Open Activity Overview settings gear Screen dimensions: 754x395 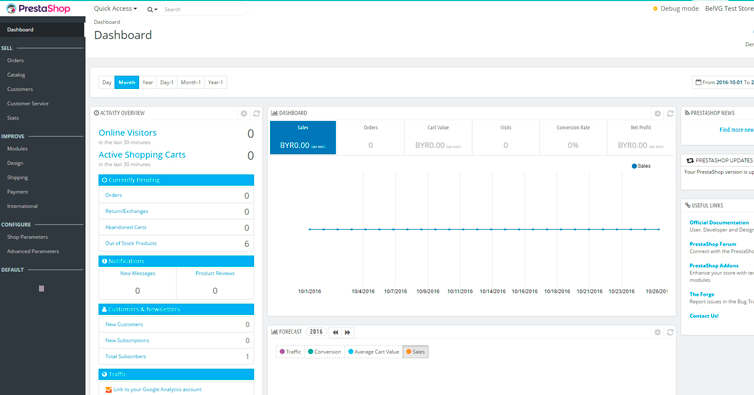tap(244, 114)
